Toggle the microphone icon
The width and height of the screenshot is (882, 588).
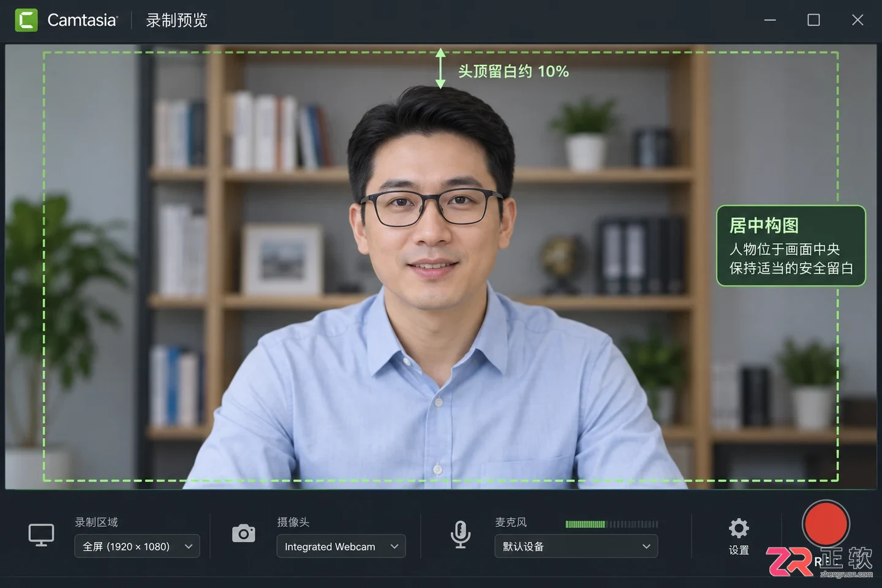tap(461, 535)
